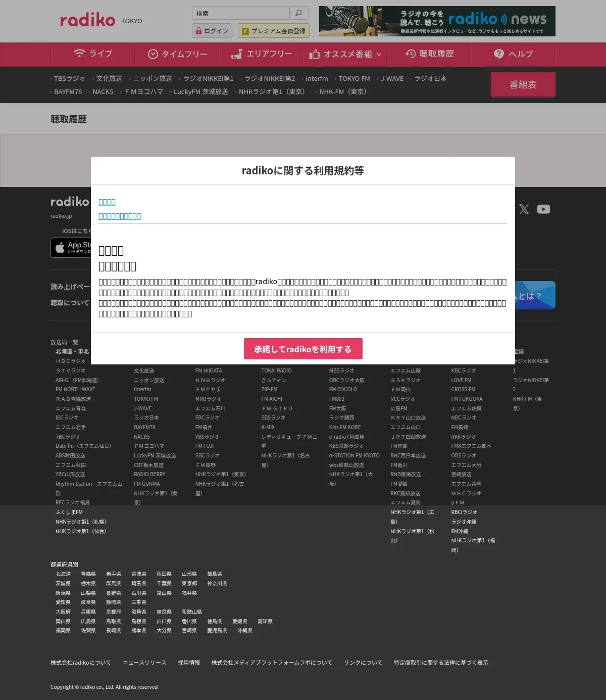Open 採用情報 footer link
This screenshot has height=700, width=606.
[189, 663]
